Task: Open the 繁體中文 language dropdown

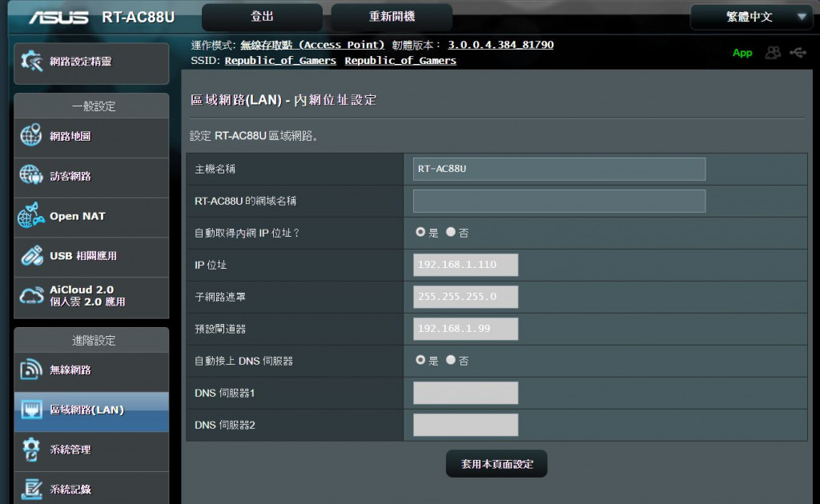Action: click(750, 17)
